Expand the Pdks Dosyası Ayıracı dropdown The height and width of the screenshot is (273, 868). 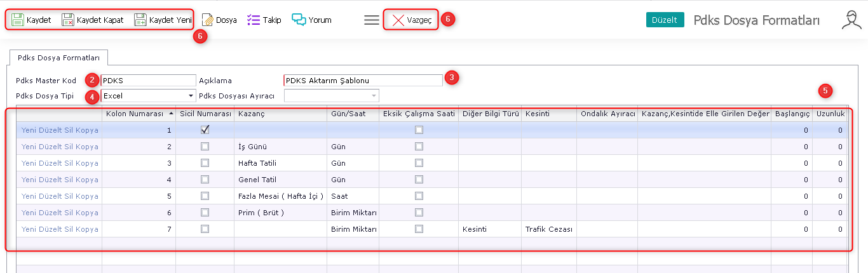click(374, 97)
